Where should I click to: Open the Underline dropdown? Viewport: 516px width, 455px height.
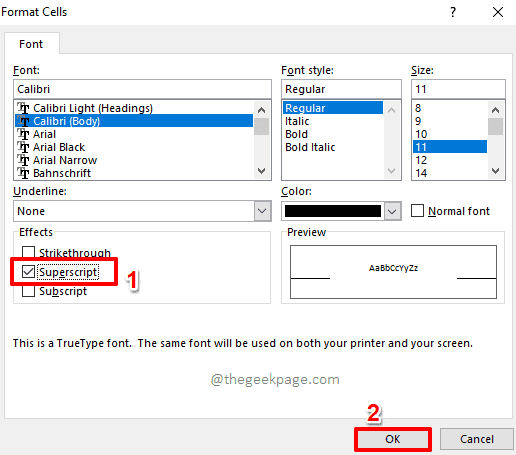(x=262, y=211)
